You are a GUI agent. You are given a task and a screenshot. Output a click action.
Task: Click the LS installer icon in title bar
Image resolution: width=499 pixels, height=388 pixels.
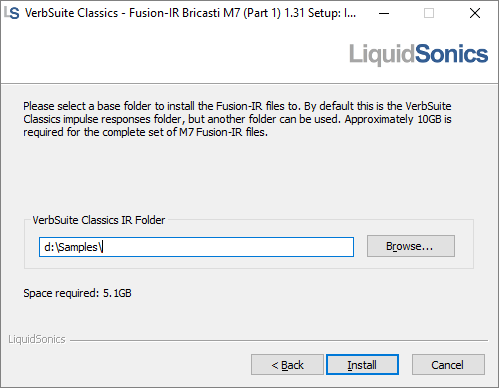click(x=12, y=13)
